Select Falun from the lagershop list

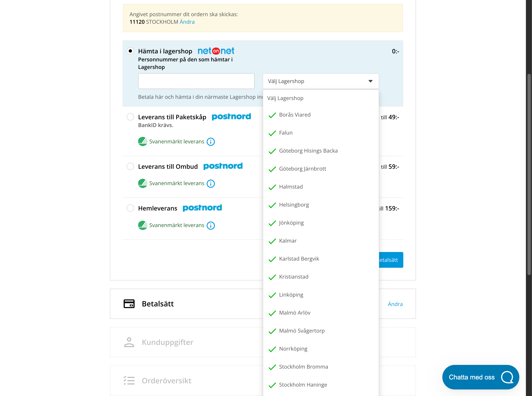285,133
